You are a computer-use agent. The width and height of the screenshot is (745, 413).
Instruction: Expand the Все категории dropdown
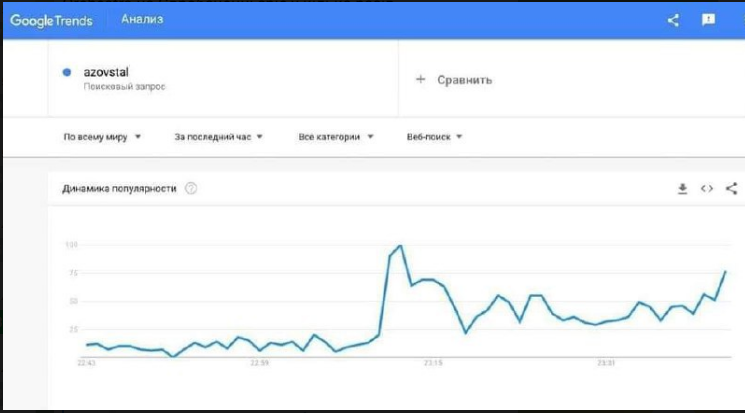click(336, 137)
